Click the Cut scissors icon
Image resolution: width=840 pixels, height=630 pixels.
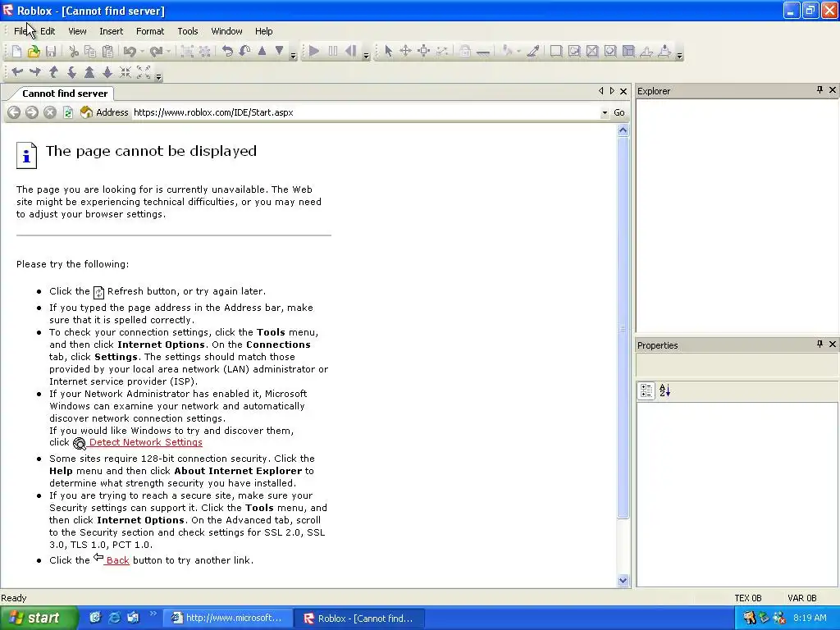coord(74,52)
